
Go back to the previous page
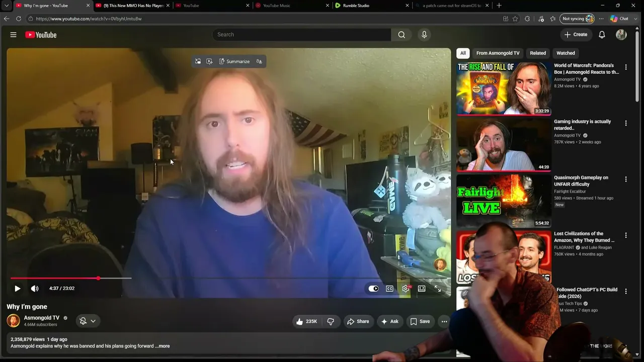pyautogui.click(x=7, y=19)
